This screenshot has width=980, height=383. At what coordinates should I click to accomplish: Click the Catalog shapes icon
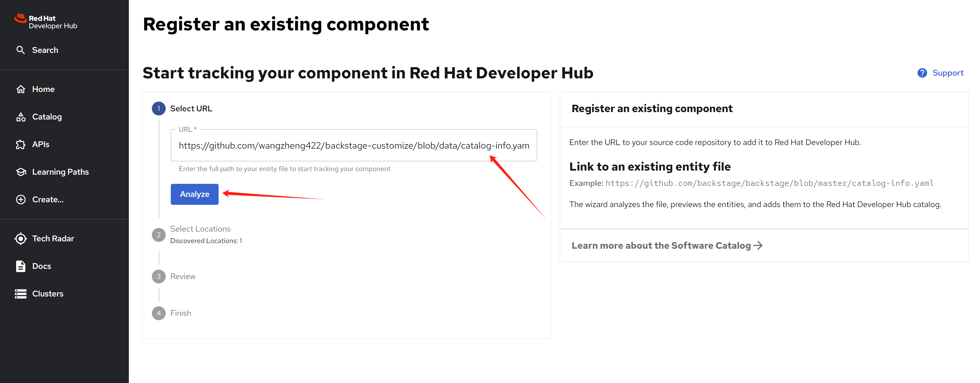tap(20, 117)
